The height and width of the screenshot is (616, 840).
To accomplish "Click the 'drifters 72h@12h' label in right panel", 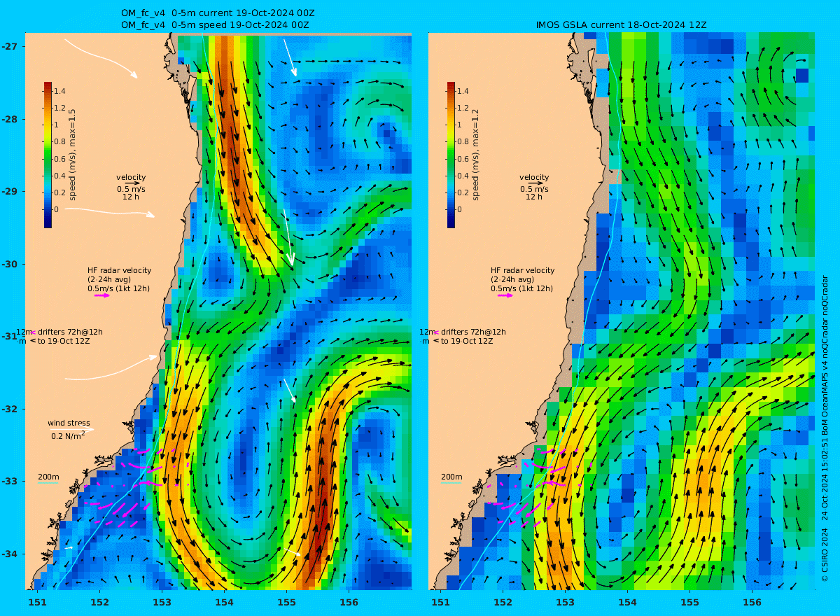I will point(473,332).
